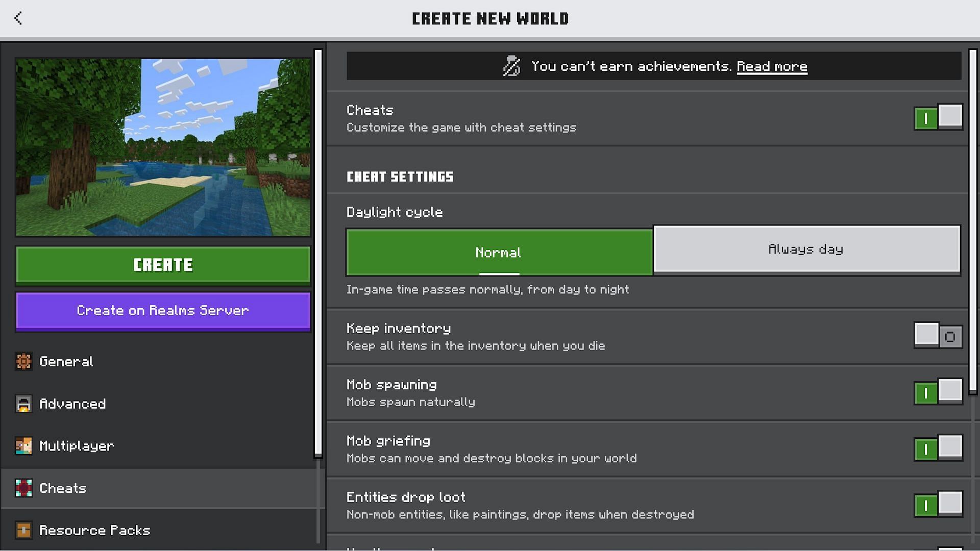Viewport: 980px width, 551px height.
Task: Toggle the Entities drop loot switch
Action: pos(938,504)
